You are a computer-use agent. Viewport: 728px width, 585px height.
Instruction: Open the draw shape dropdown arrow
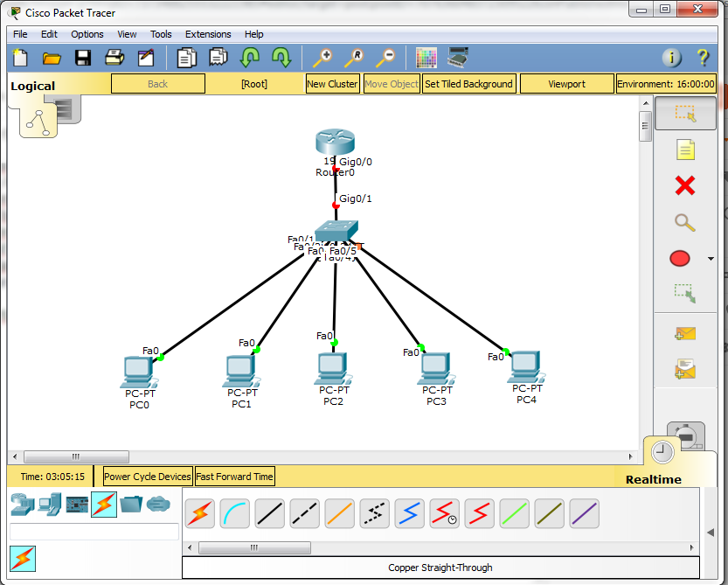(x=711, y=259)
